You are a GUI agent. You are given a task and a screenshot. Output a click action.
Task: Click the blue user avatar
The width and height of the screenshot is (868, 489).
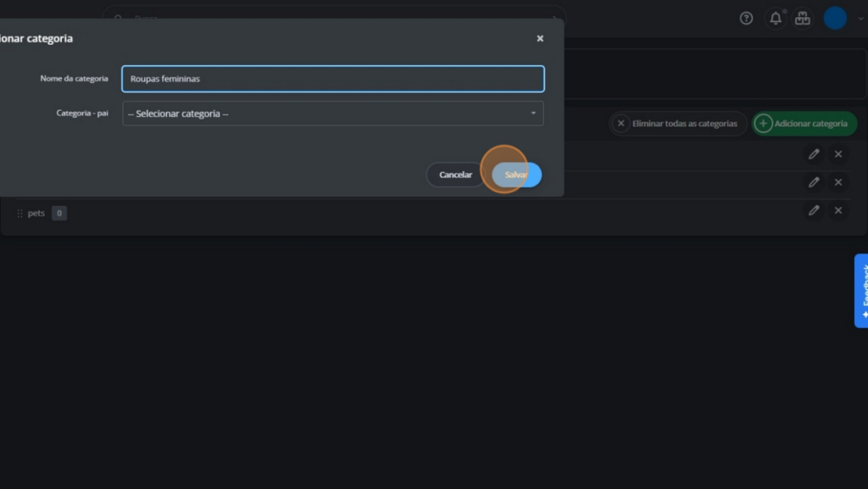tap(835, 18)
